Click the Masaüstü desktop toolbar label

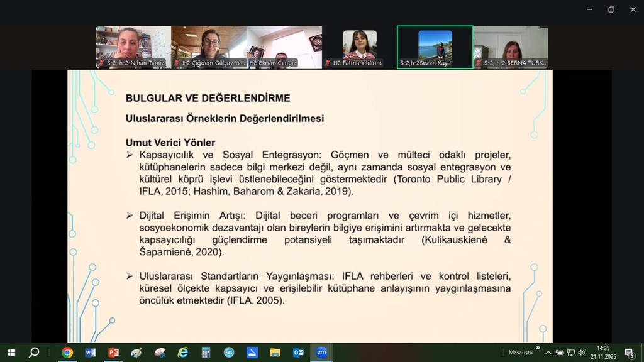click(x=520, y=353)
